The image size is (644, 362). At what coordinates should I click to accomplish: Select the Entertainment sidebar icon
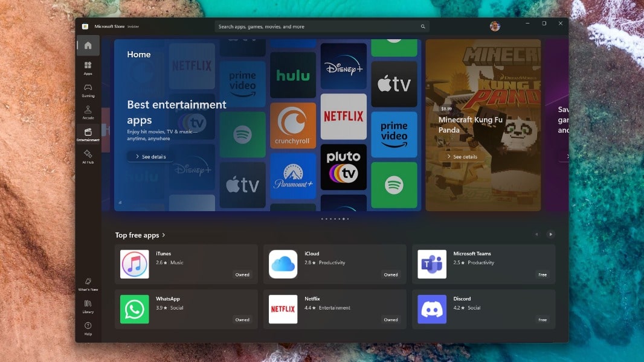coord(88,134)
